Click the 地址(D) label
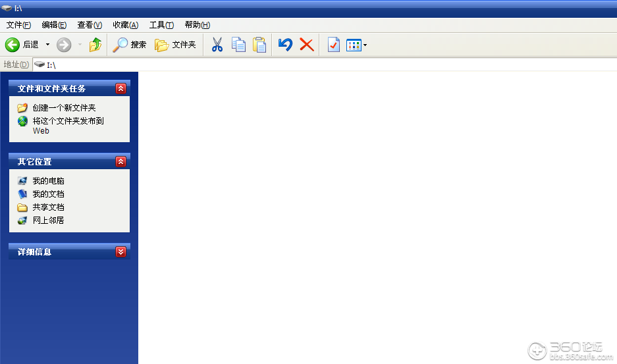The height and width of the screenshot is (364, 617). [16, 65]
